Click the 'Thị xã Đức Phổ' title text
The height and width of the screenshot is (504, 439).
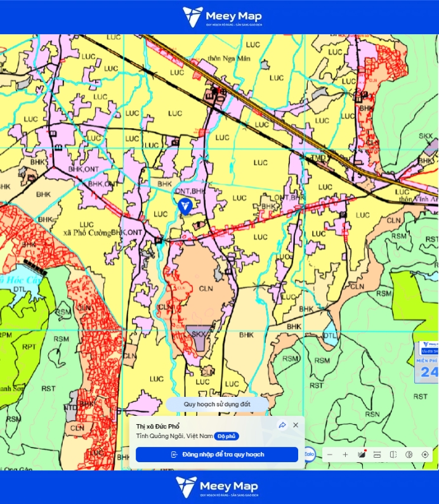157,426
